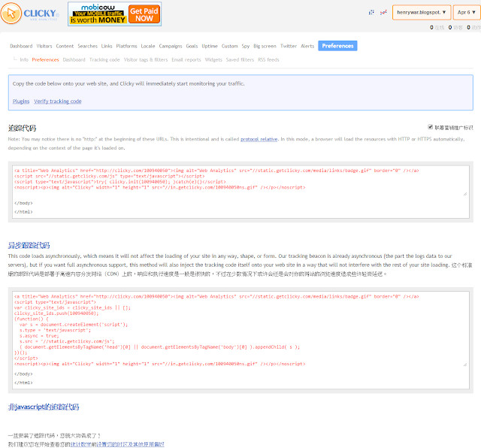
Task: Go to the Dashboard main tab
Action: coord(21,46)
